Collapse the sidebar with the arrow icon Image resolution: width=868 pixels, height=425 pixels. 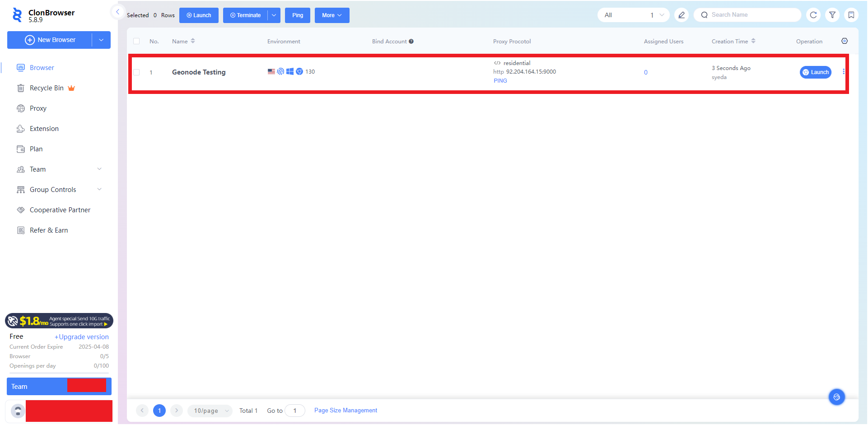click(117, 12)
